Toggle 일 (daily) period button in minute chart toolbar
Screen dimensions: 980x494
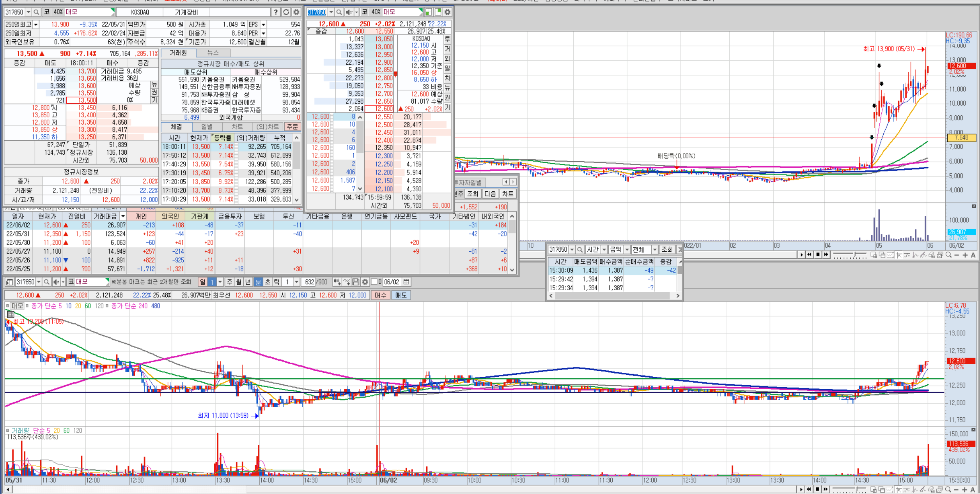pyautogui.click(x=202, y=282)
